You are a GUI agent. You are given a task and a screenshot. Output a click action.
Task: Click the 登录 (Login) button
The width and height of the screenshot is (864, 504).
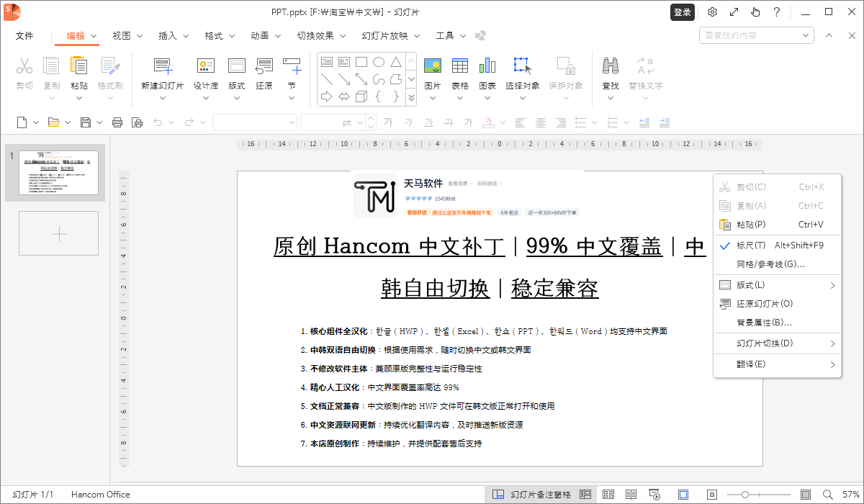click(x=683, y=12)
